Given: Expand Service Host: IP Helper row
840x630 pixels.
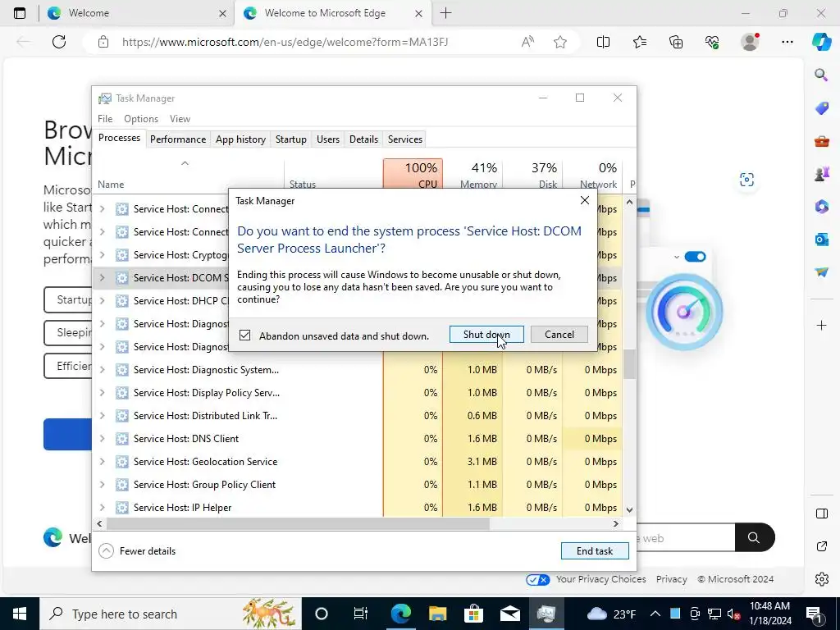Looking at the screenshot, I should (103, 508).
